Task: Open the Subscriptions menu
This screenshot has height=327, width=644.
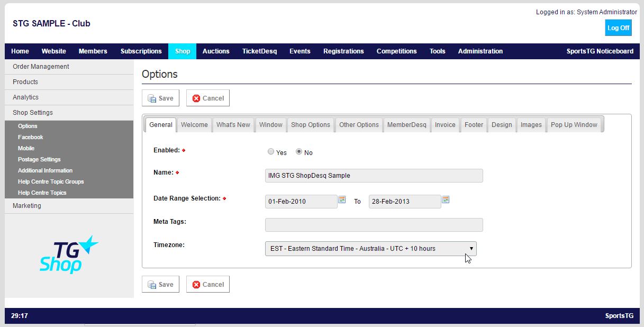Action: (x=141, y=51)
